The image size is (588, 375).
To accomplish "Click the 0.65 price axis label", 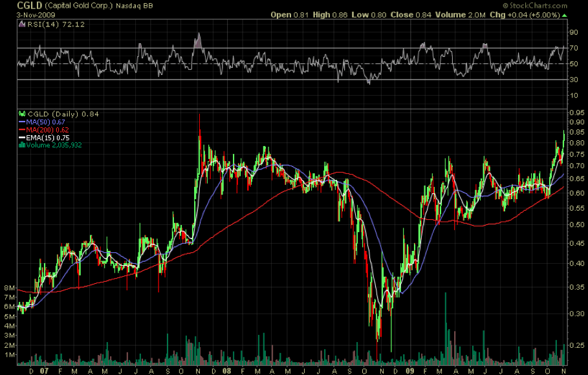I will pyautogui.click(x=577, y=179).
